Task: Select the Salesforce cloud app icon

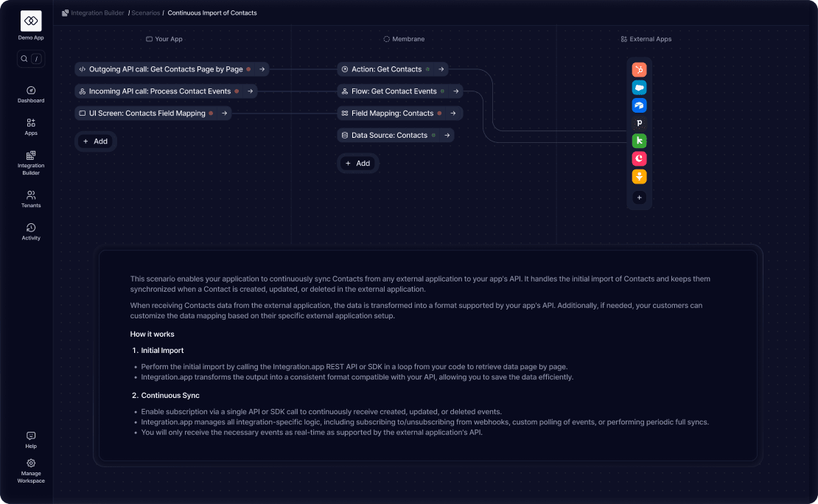Action: 639,88
